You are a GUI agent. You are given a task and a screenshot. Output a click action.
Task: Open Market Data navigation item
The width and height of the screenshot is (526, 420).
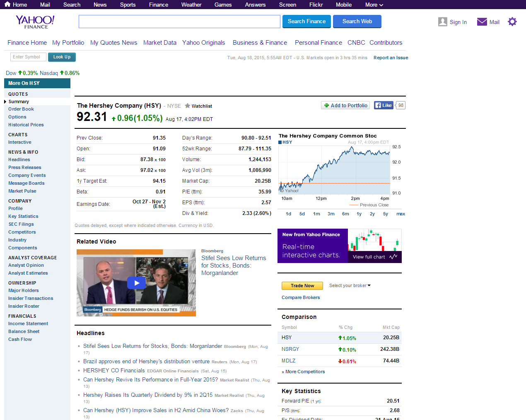pyautogui.click(x=160, y=43)
